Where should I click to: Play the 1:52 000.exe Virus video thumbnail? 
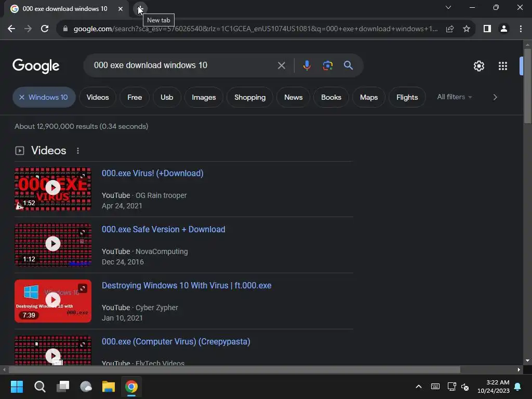coord(53,189)
